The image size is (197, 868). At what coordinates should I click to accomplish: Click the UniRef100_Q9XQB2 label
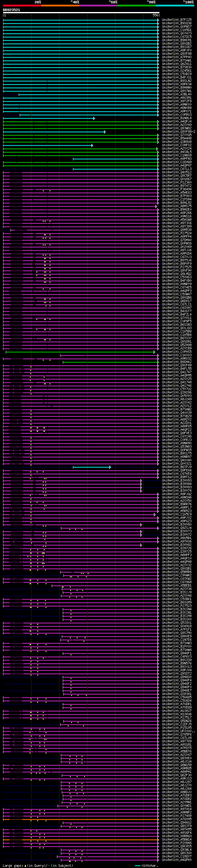pyautogui.click(x=177, y=43)
